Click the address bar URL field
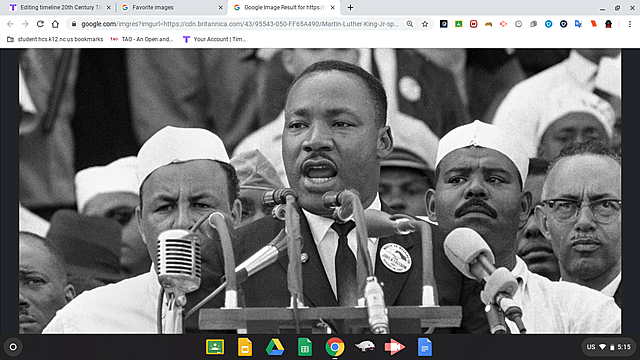 click(x=240, y=24)
